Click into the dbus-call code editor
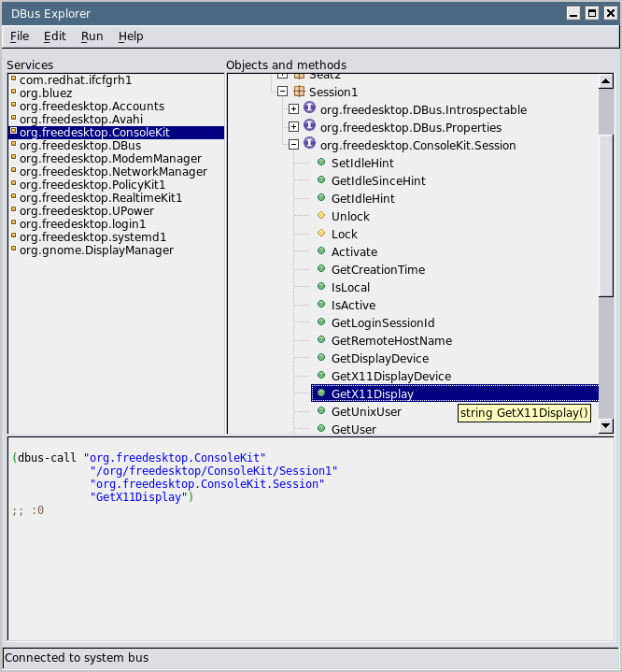This screenshot has width=622, height=672. coord(311,538)
